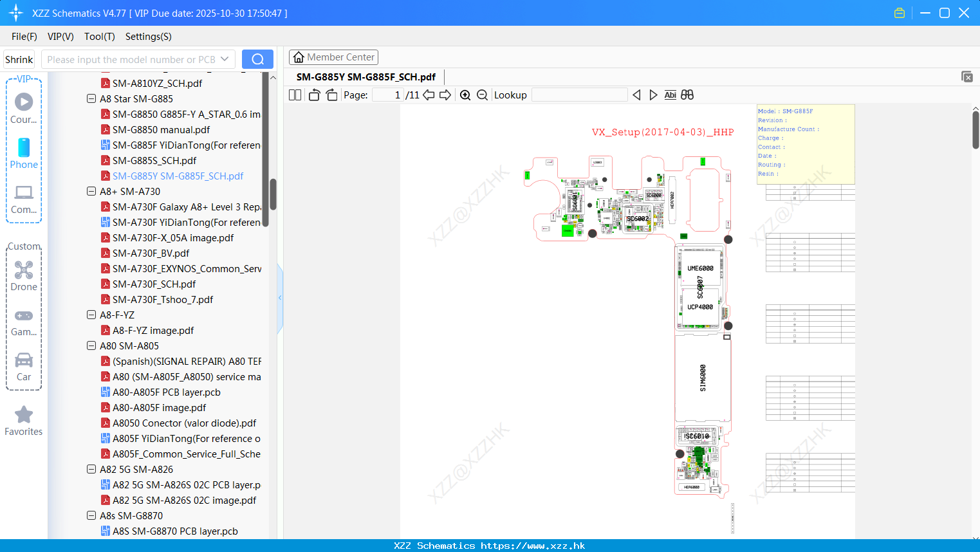The image size is (980, 552).
Task: Click the binoculars search icon
Action: pyautogui.click(x=687, y=95)
